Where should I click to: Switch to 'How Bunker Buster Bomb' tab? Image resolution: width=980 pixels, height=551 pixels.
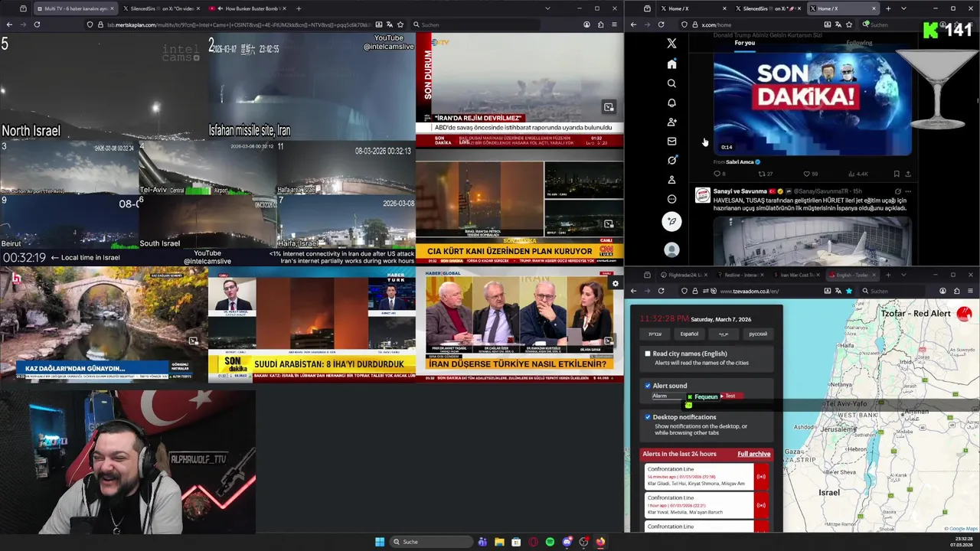pyautogui.click(x=247, y=8)
